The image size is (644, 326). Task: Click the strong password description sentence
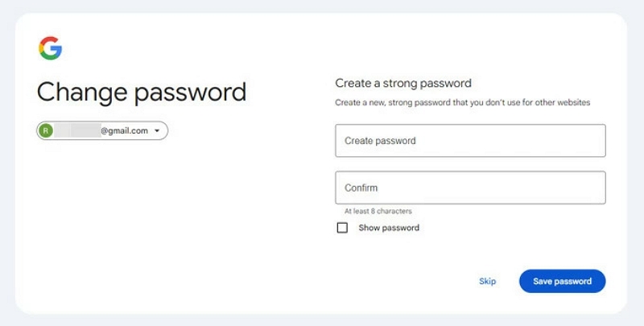tap(462, 103)
